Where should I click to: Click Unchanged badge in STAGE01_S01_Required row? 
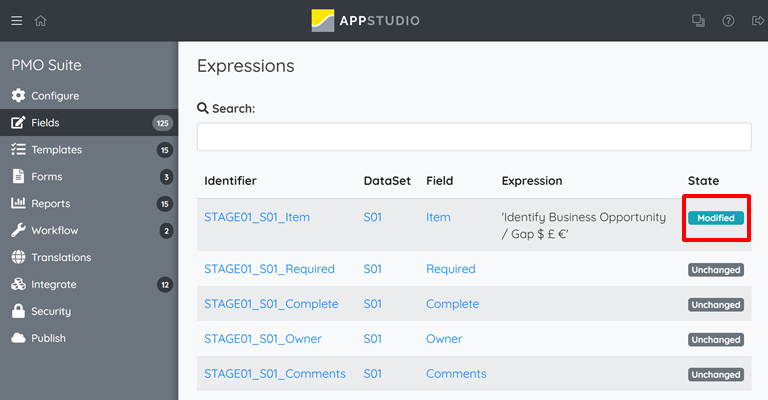coord(716,270)
